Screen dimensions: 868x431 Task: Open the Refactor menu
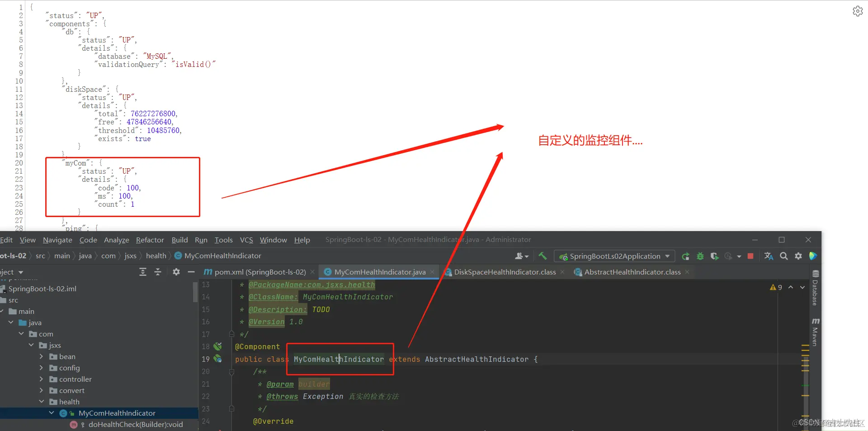coord(150,240)
